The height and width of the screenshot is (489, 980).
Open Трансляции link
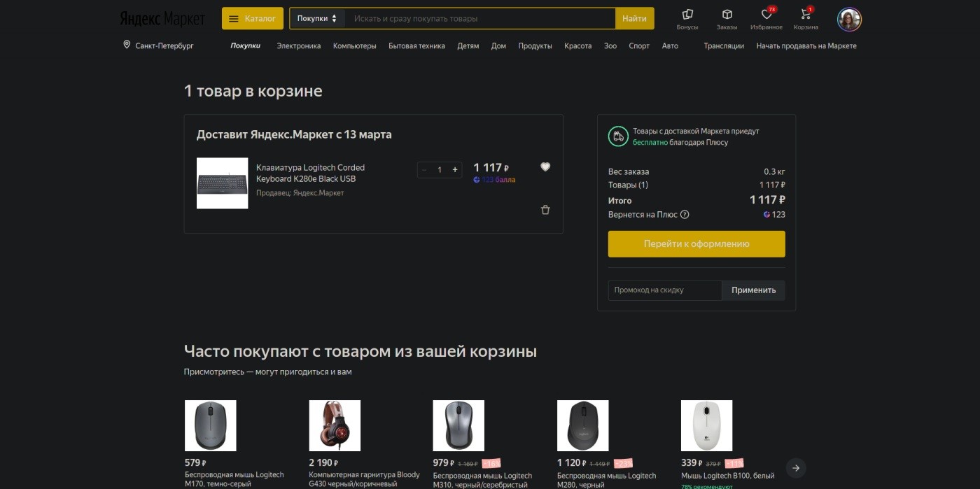click(x=724, y=45)
